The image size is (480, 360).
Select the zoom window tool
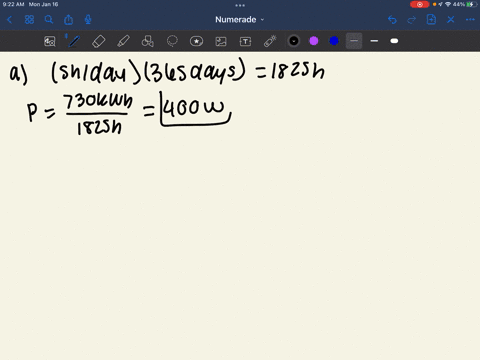click(x=50, y=41)
